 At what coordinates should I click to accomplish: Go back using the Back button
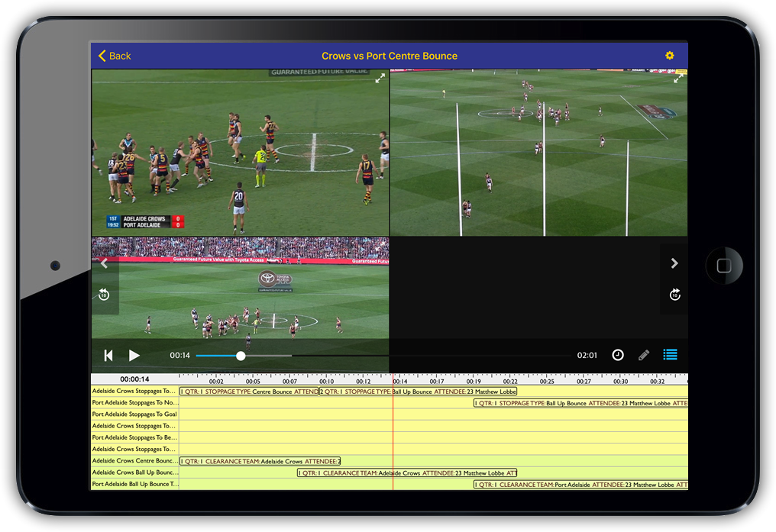[115, 56]
